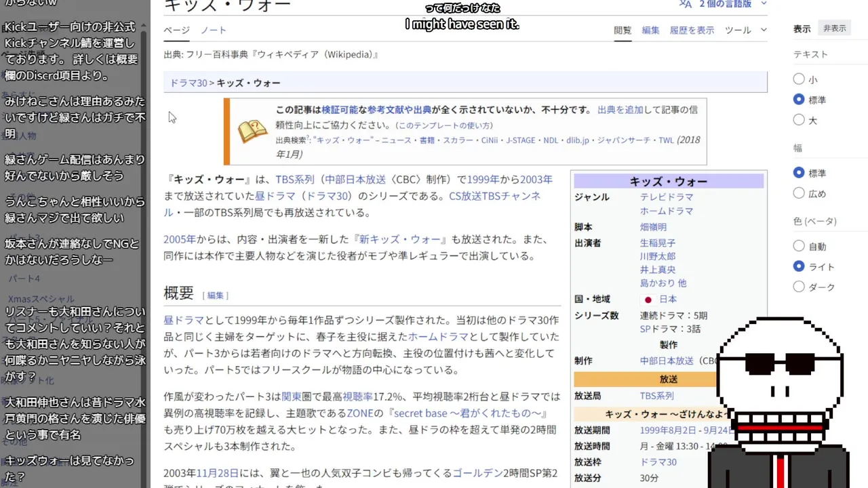Open the 編集 tab
868x488 pixels.
tap(650, 30)
